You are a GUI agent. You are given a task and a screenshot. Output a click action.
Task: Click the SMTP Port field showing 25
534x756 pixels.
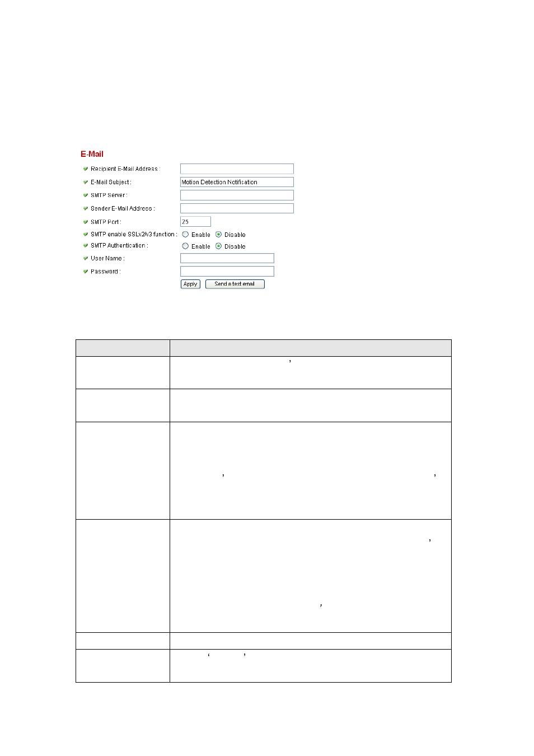click(195, 222)
